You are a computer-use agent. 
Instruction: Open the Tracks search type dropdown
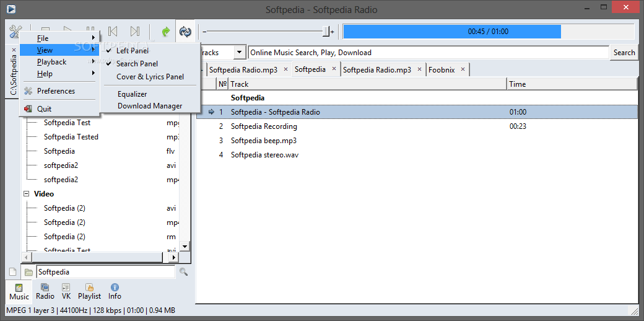point(238,53)
